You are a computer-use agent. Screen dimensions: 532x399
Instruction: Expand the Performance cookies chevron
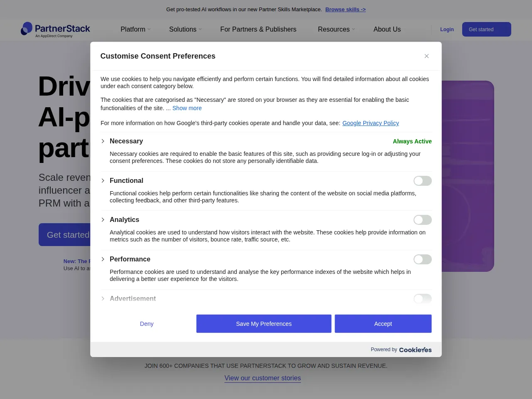[x=103, y=259]
